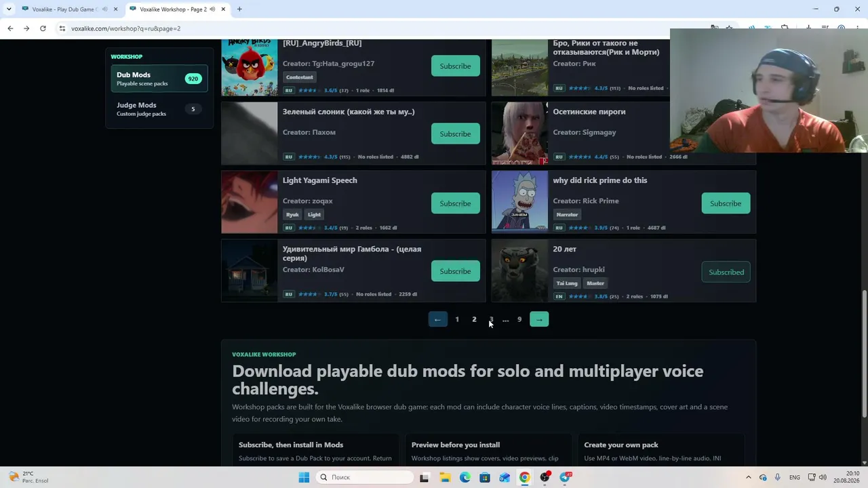The width and height of the screenshot is (868, 488).
Task: Open Microsoft Store from the taskbar
Action: tap(485, 477)
